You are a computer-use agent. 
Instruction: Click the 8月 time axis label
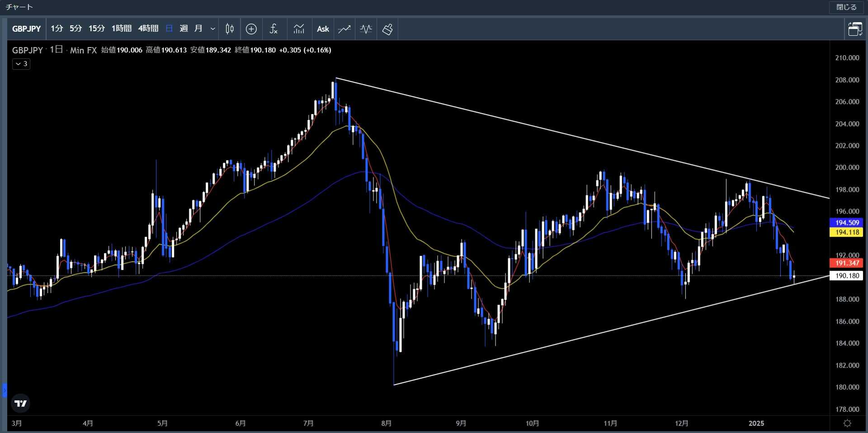[386, 423]
